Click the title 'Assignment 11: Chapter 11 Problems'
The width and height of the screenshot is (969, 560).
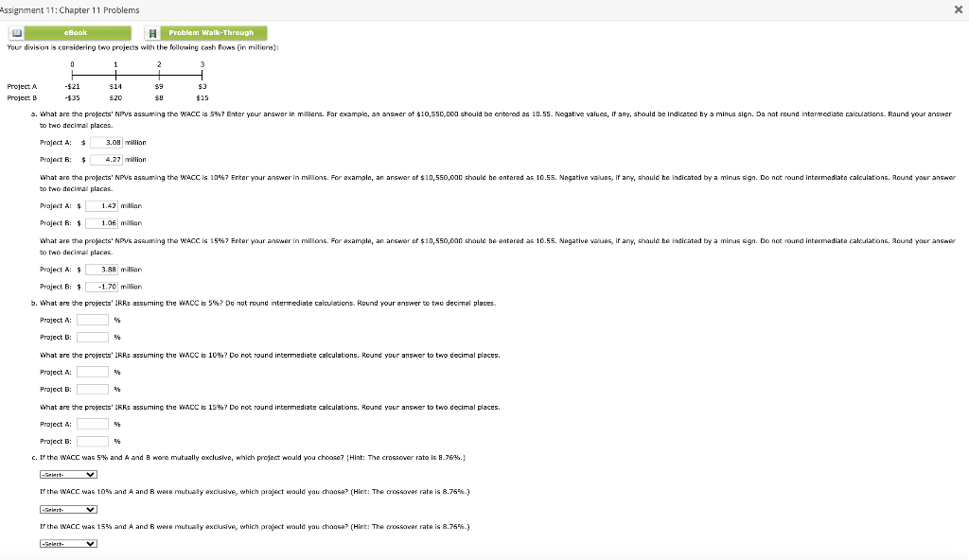(70, 9)
